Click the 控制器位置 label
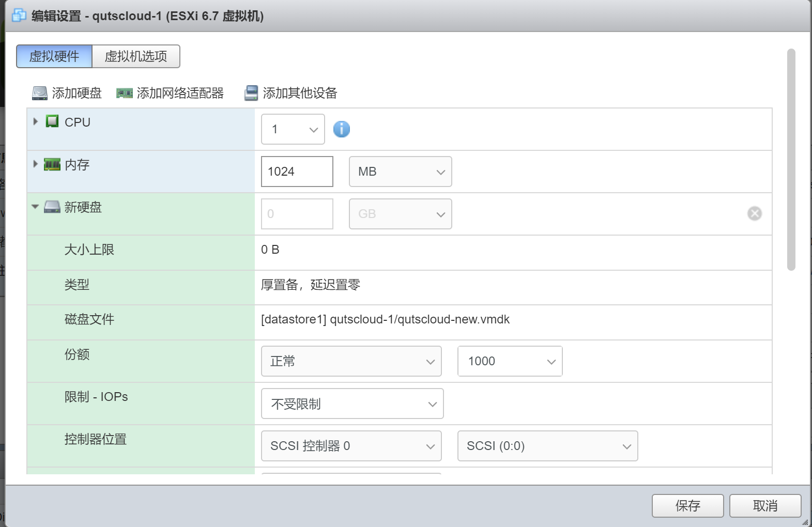Viewport: 812px width, 527px height. click(96, 439)
